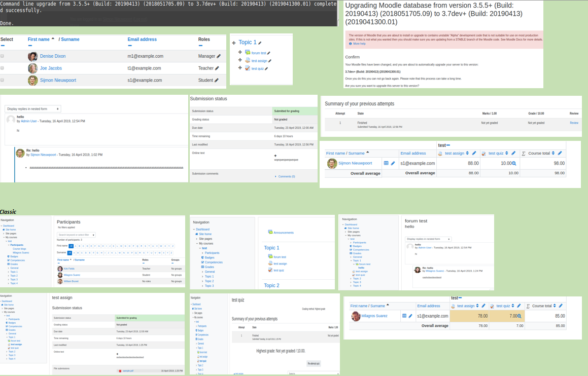Open the Search keyword or select filter dropdown
Viewport: 588px width, 376px height.
76,235
